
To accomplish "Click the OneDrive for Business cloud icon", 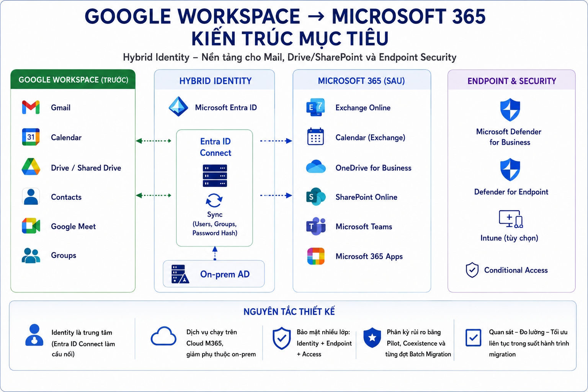I will click(316, 167).
